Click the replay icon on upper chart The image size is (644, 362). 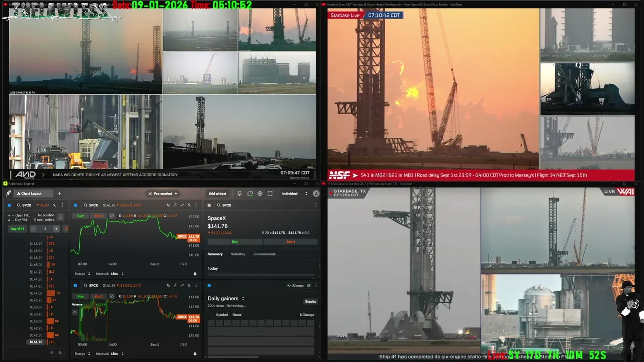tap(168, 205)
